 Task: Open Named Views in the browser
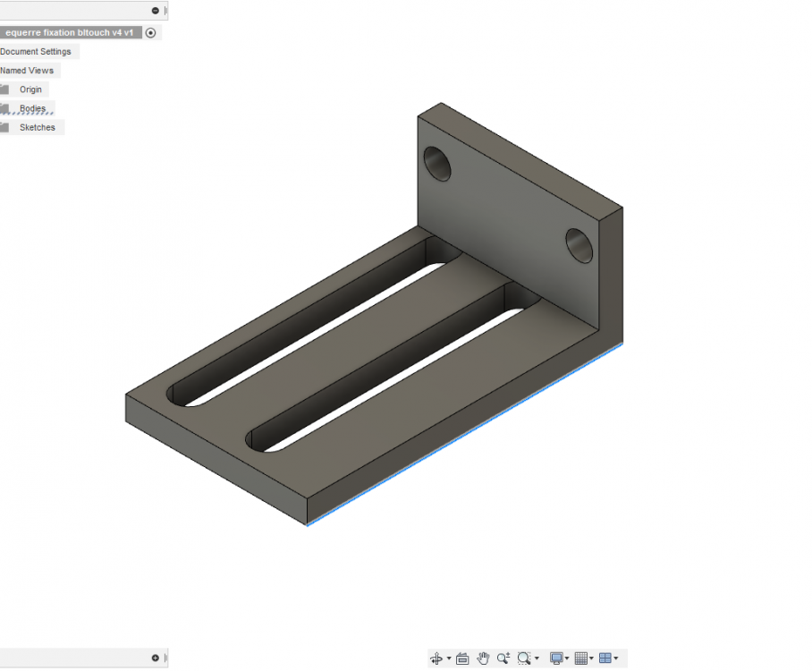click(27, 71)
